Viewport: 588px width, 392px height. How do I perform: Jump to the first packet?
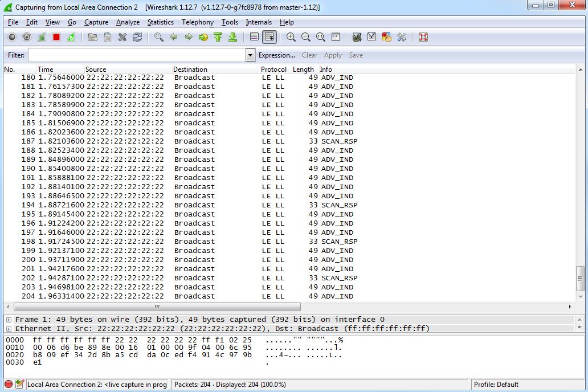click(218, 37)
